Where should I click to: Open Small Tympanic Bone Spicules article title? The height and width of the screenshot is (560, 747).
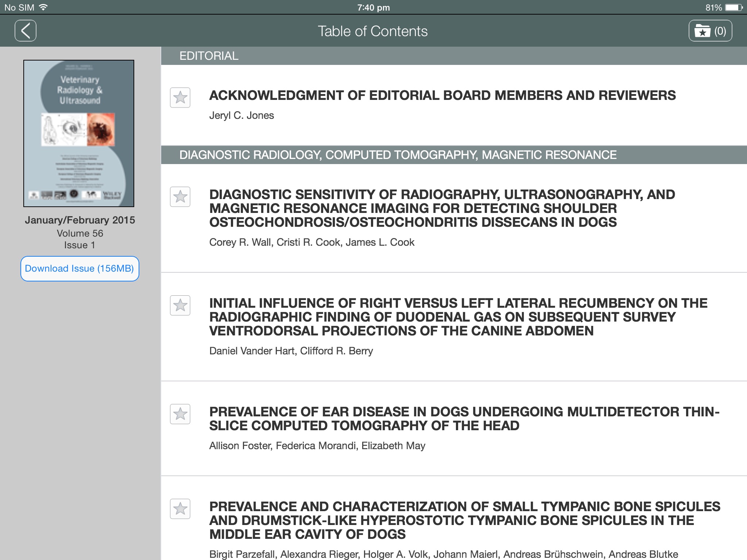tap(464, 520)
